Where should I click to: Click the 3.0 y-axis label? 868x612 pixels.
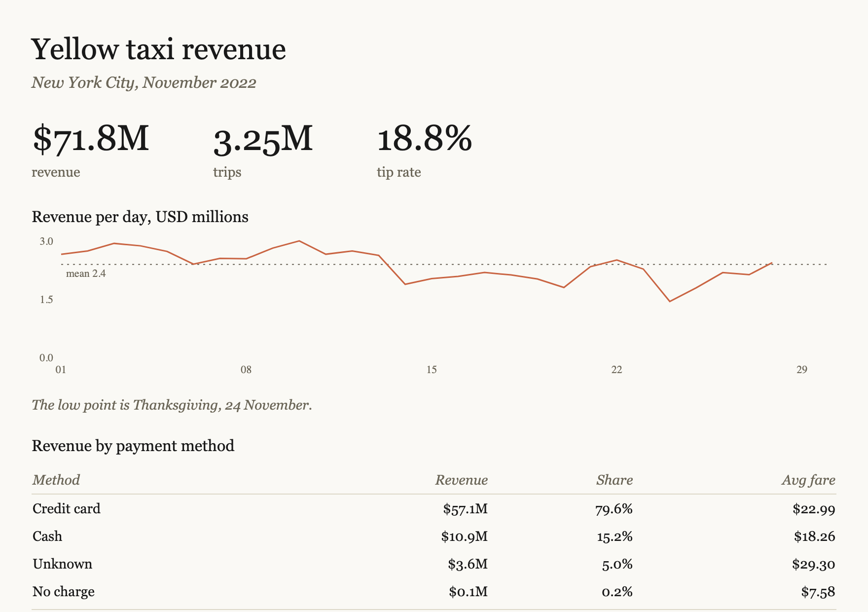pos(46,241)
